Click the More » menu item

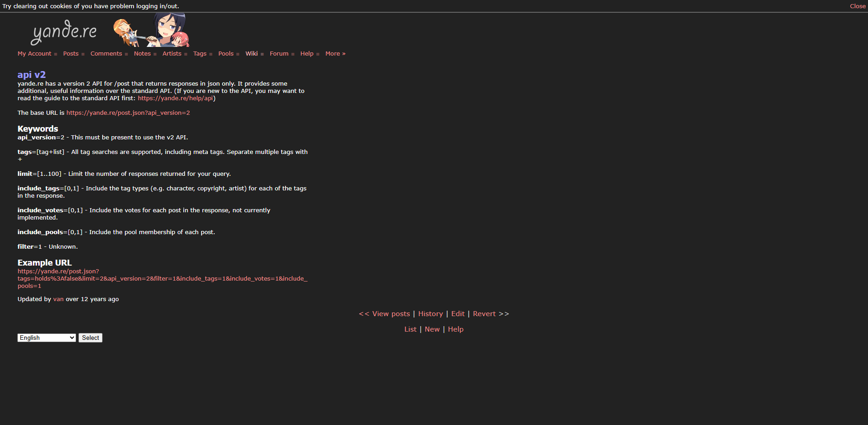coord(335,53)
